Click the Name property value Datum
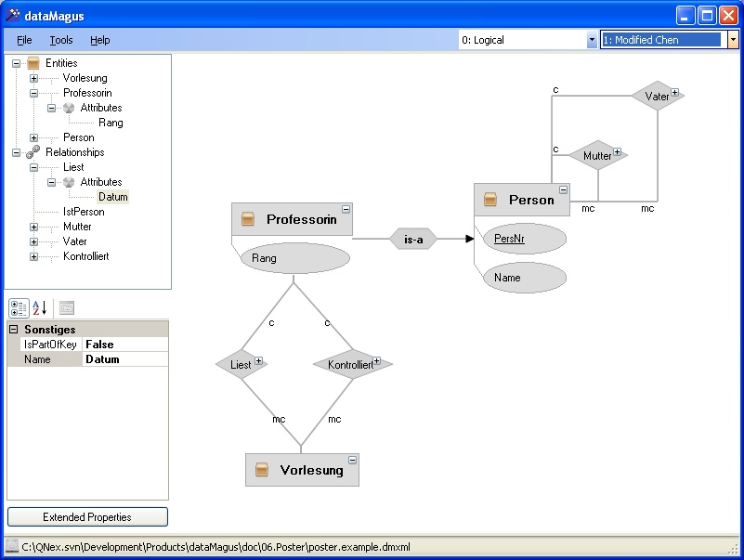The height and width of the screenshot is (560, 744). (x=125, y=359)
